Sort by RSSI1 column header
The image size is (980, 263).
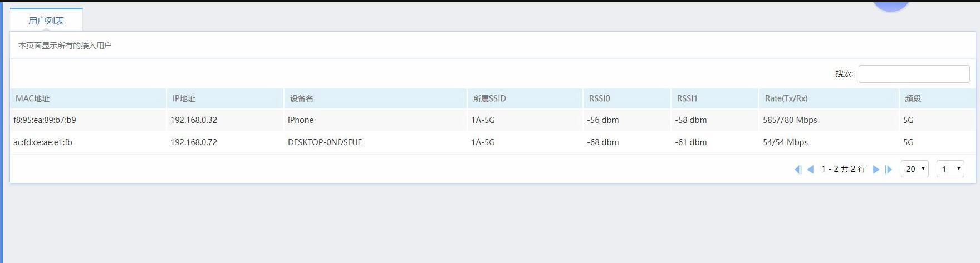click(x=687, y=98)
